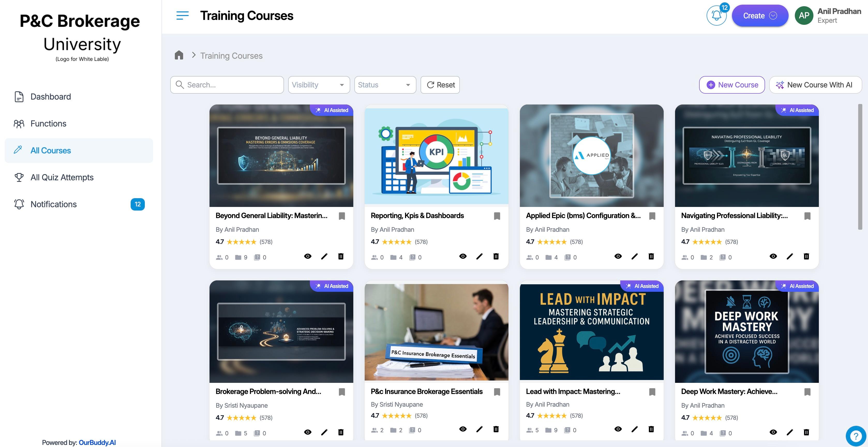Click the AP profile avatar
The image size is (868, 447).
pyautogui.click(x=804, y=15)
